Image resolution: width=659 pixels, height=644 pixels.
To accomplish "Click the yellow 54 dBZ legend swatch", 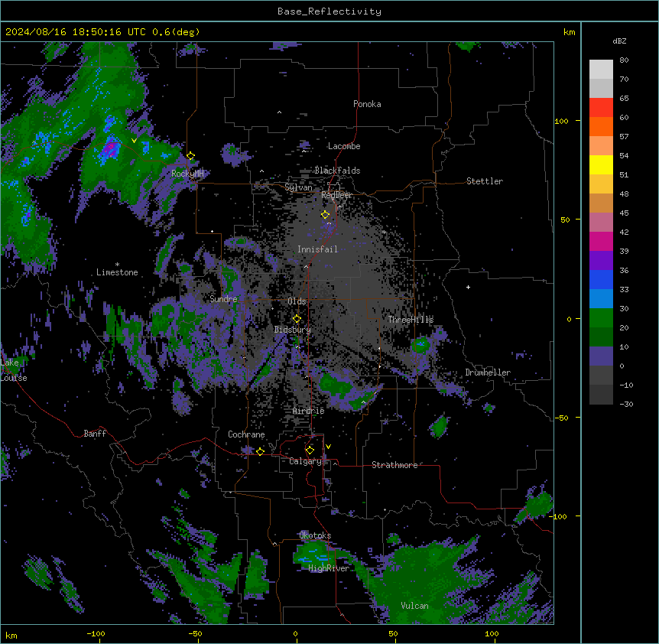I will pos(601,164).
